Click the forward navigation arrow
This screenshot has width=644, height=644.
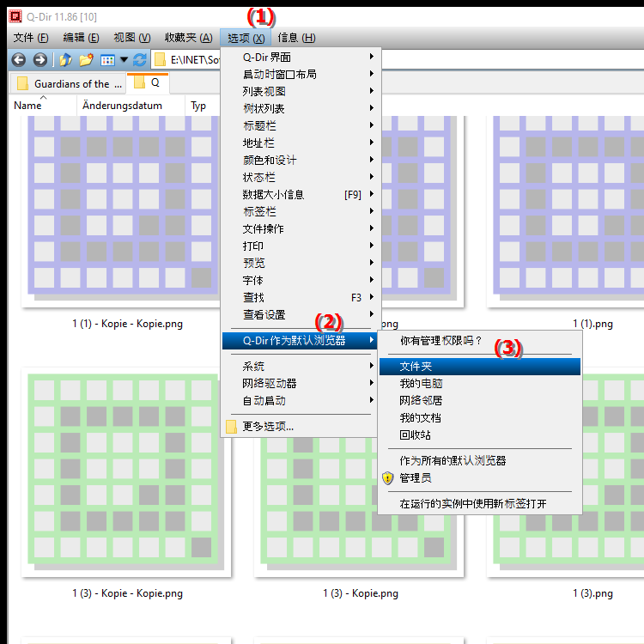click(39, 60)
